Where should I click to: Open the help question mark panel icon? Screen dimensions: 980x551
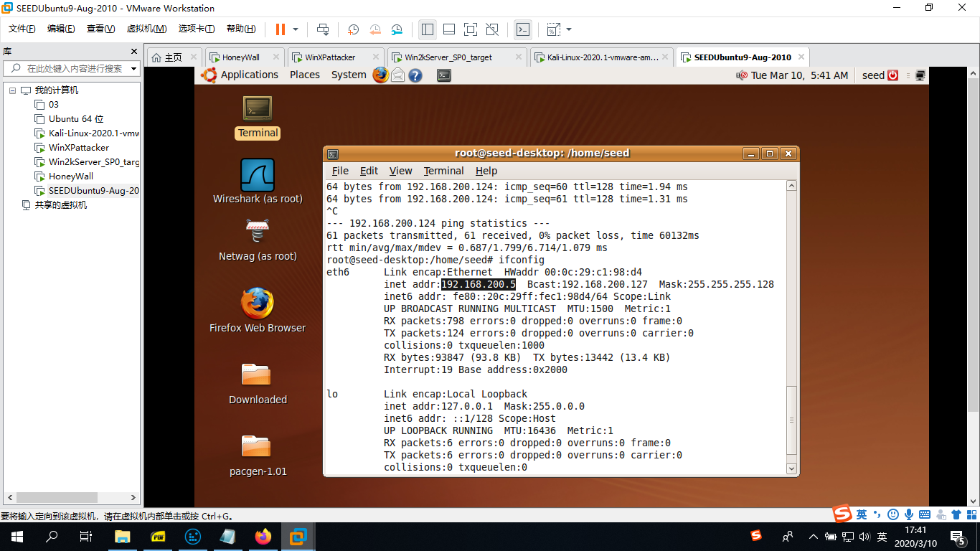click(415, 75)
